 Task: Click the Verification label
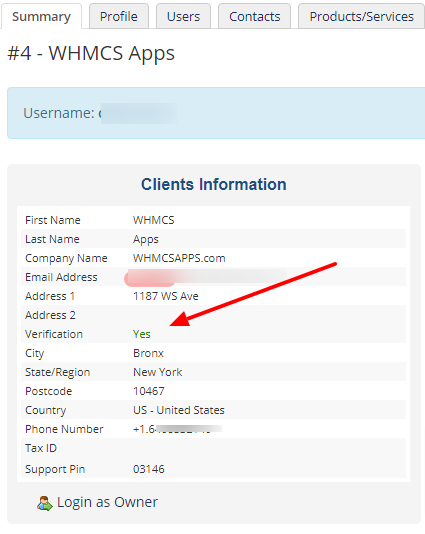[x=54, y=334]
